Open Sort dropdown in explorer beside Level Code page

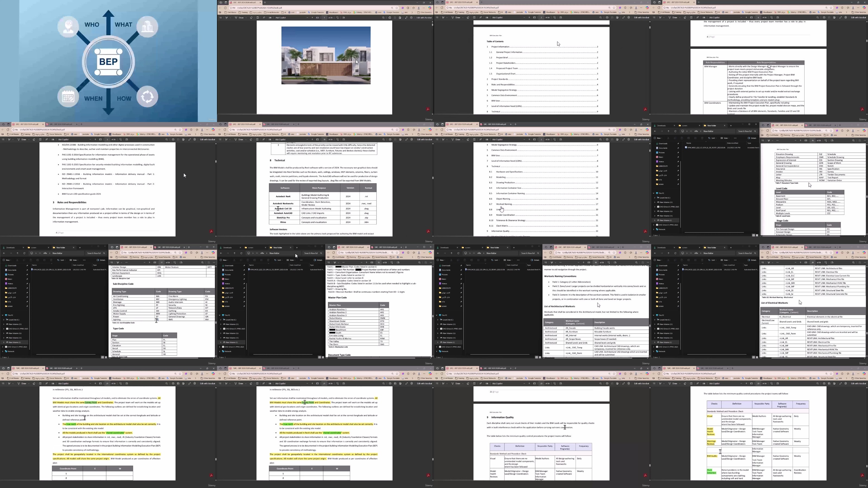[712, 138]
